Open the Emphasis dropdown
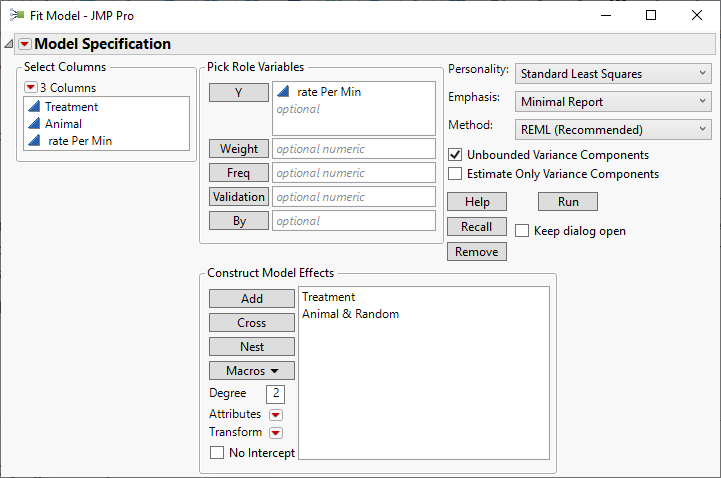Screen dimensions: 721x478 (x=613, y=101)
